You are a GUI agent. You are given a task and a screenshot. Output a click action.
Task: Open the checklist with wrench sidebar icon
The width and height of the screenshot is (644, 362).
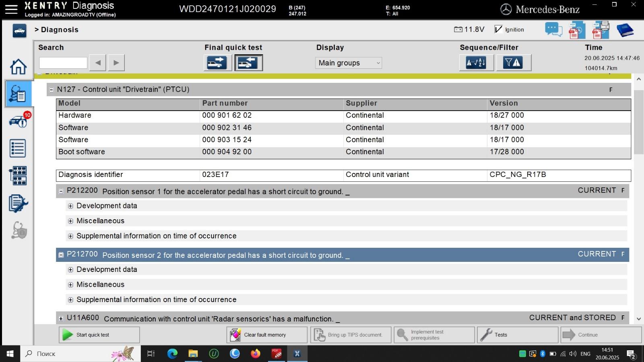tap(18, 204)
